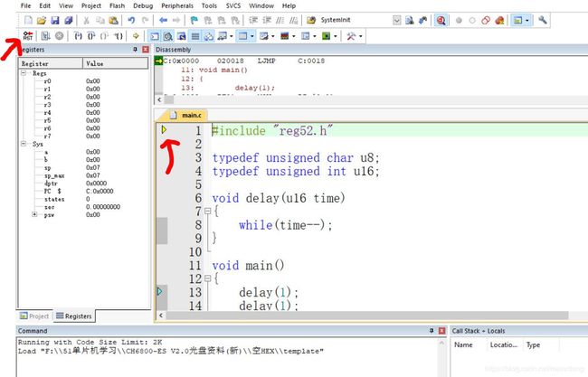Click the Open file folder icon
588x377 pixels.
42,20
